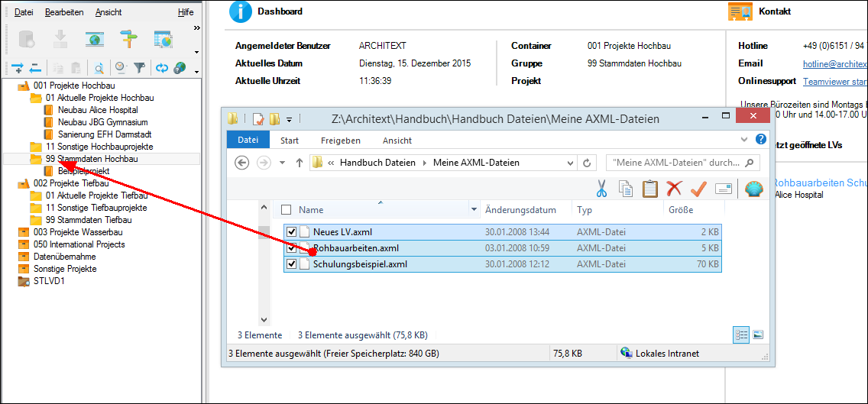Open the table with pie chart icon

tap(164, 39)
